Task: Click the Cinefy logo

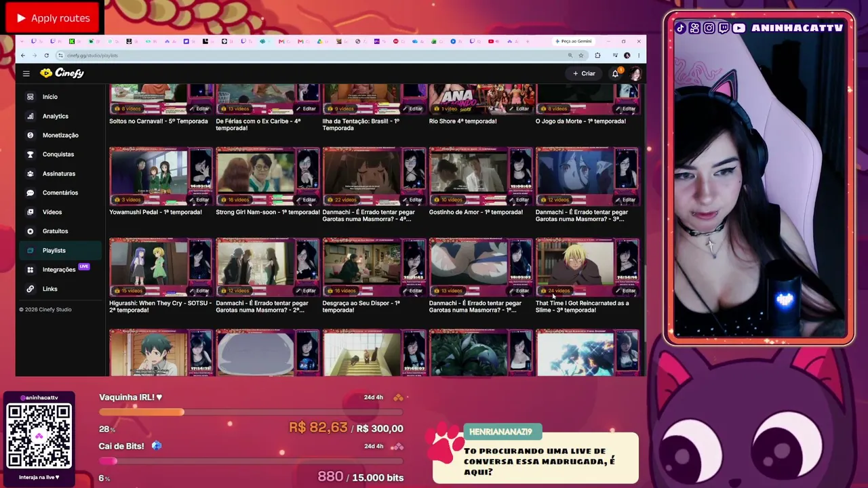Action: coord(62,73)
